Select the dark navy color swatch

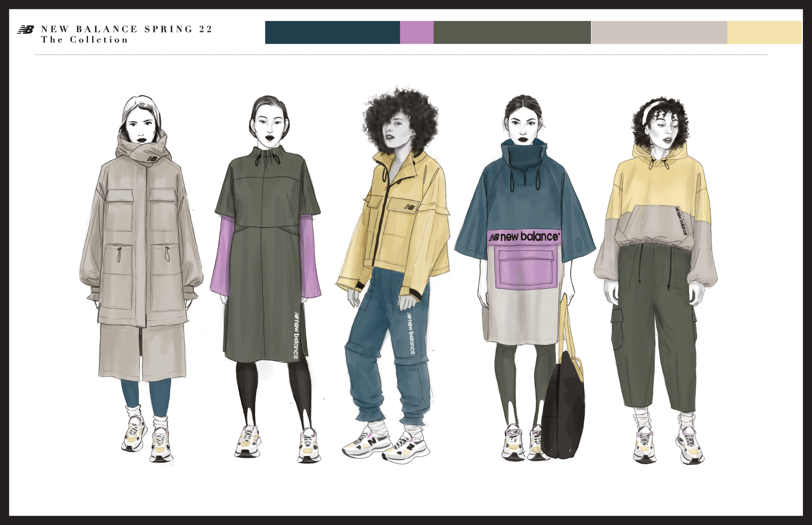click(x=332, y=32)
